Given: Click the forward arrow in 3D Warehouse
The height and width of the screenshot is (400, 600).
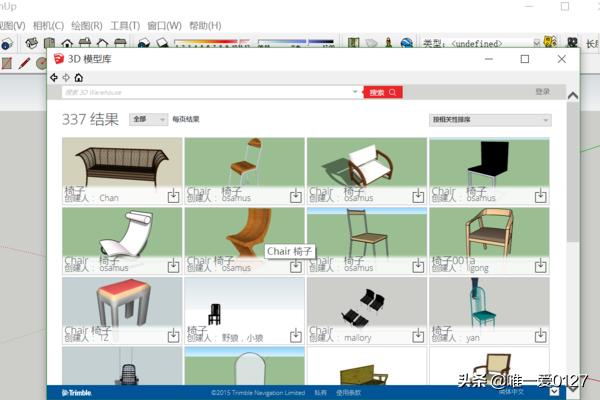Looking at the screenshot, I should point(66,77).
